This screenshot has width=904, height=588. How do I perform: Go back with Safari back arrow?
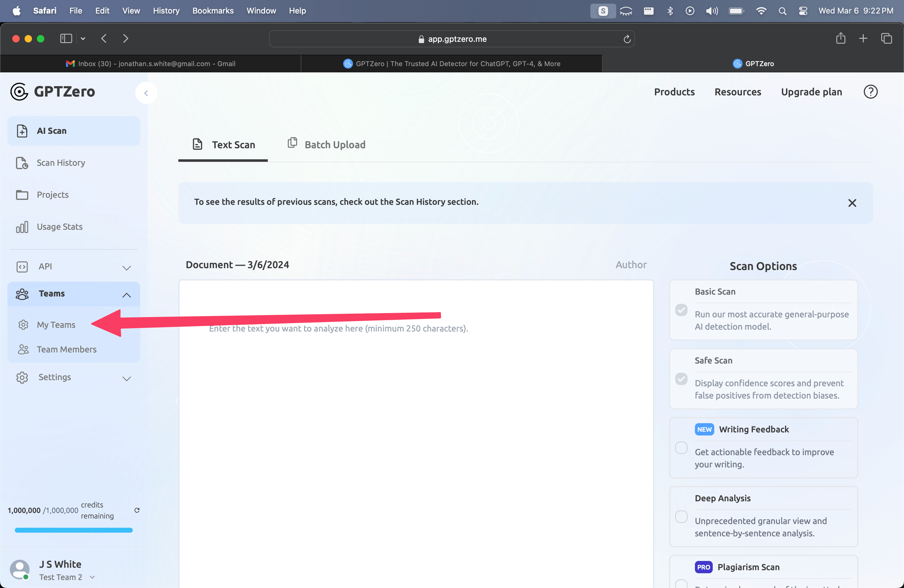point(104,39)
